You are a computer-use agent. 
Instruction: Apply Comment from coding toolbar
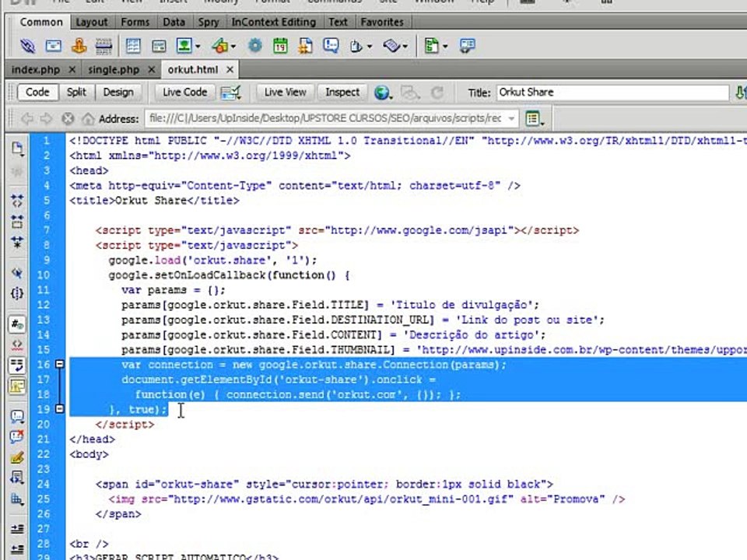pyautogui.click(x=17, y=417)
